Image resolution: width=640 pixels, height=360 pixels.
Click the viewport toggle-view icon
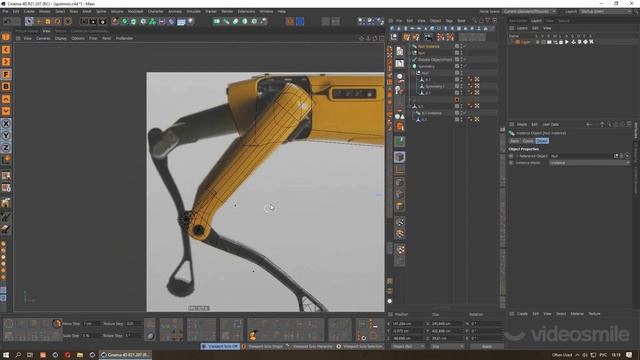point(382,38)
